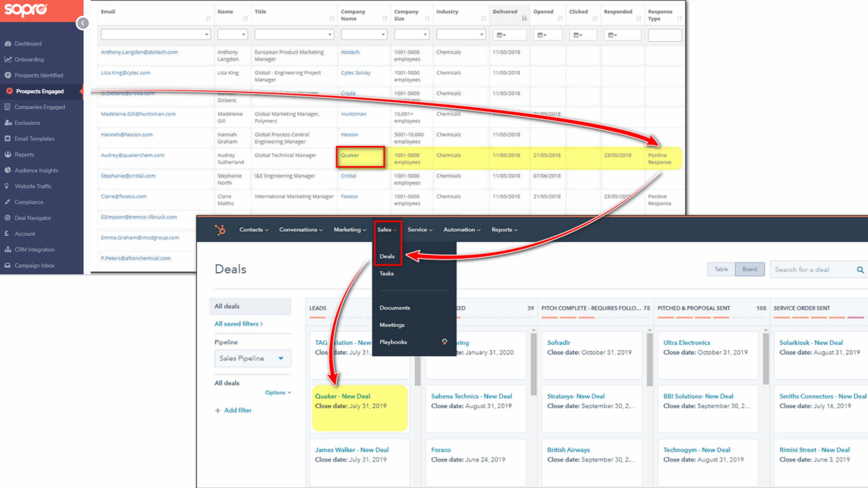Open the Sales Pipeline dropdown
The image size is (868, 488).
252,358
